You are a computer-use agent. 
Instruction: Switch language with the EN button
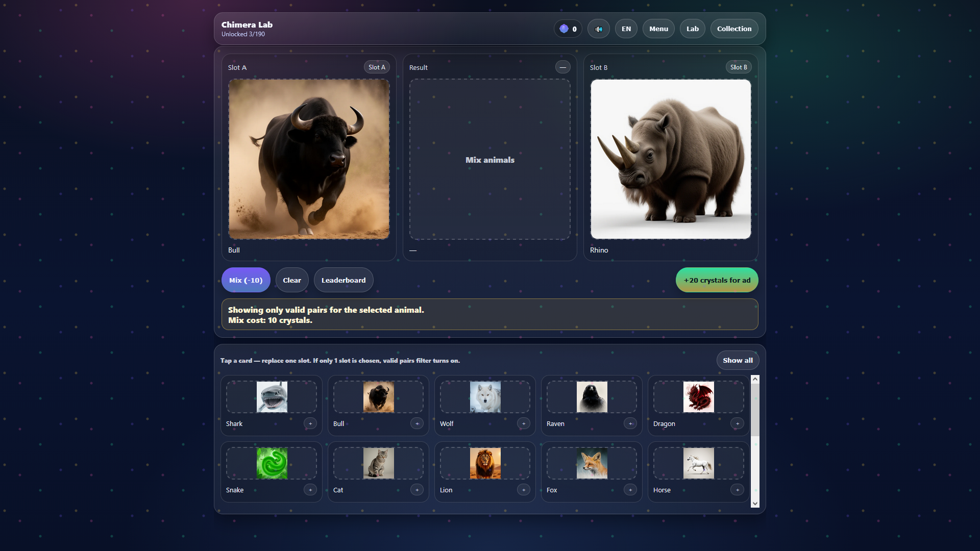pos(626,29)
